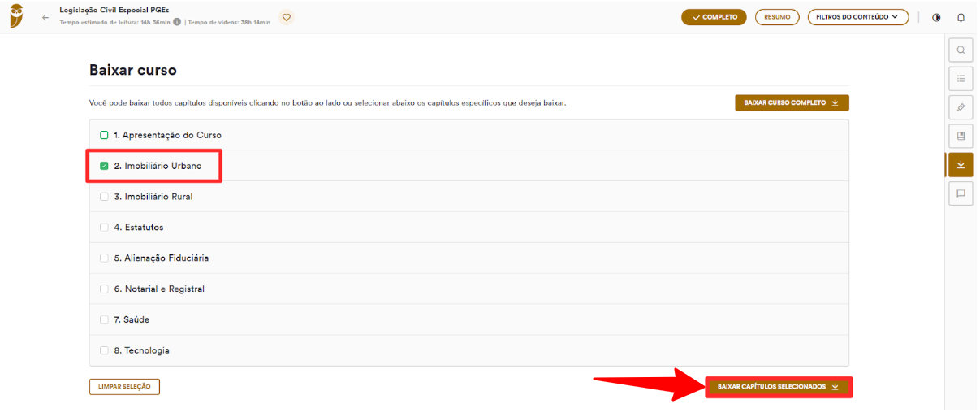Click the Resumo button
Viewport: 980px width, 417px height.
(x=777, y=17)
